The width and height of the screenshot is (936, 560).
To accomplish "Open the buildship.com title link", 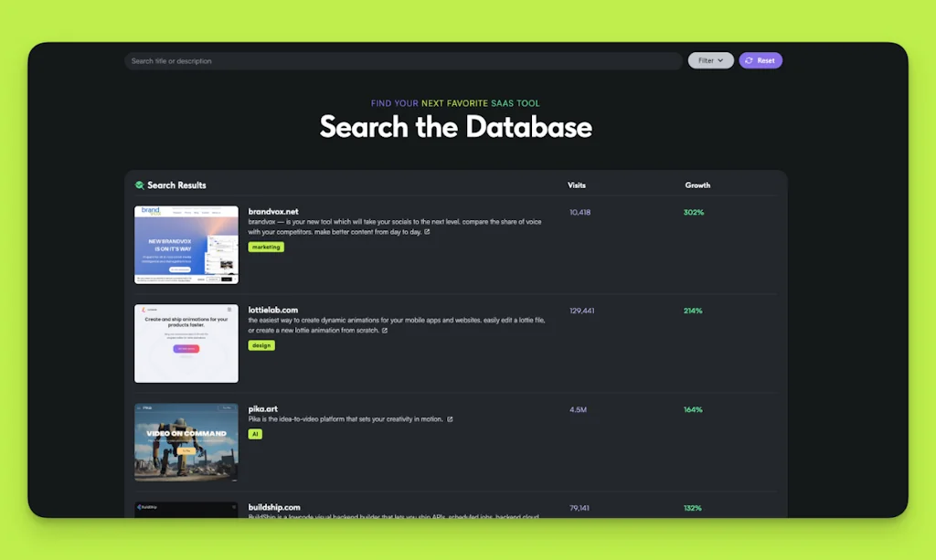I will point(275,508).
